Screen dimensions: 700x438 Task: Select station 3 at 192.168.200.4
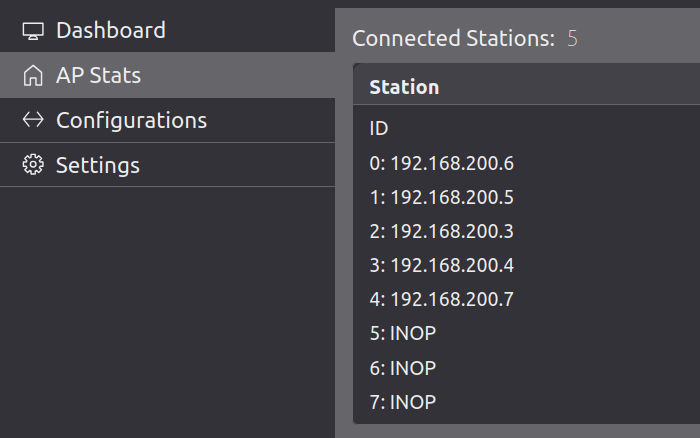[x=441, y=265]
